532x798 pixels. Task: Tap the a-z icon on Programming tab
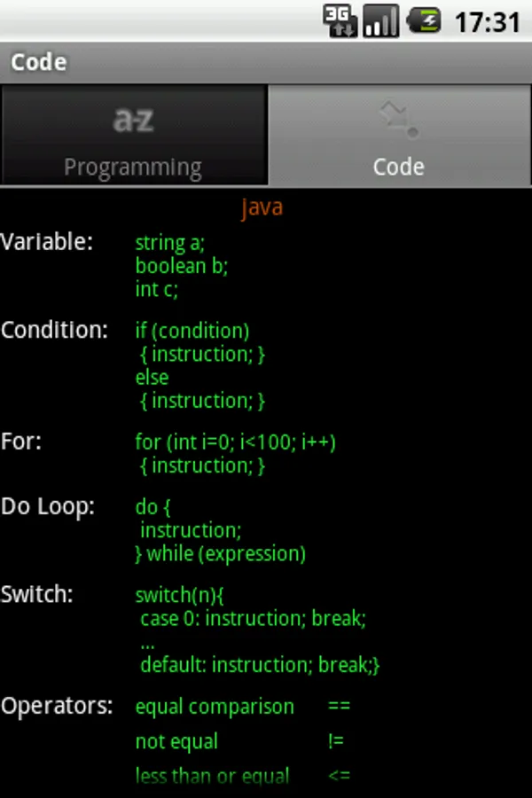[x=133, y=120]
